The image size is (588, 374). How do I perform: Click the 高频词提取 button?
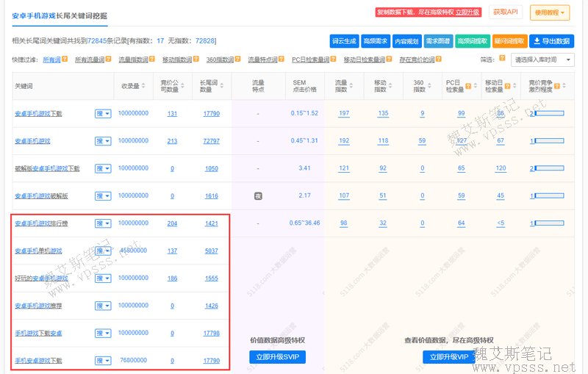[x=473, y=41]
